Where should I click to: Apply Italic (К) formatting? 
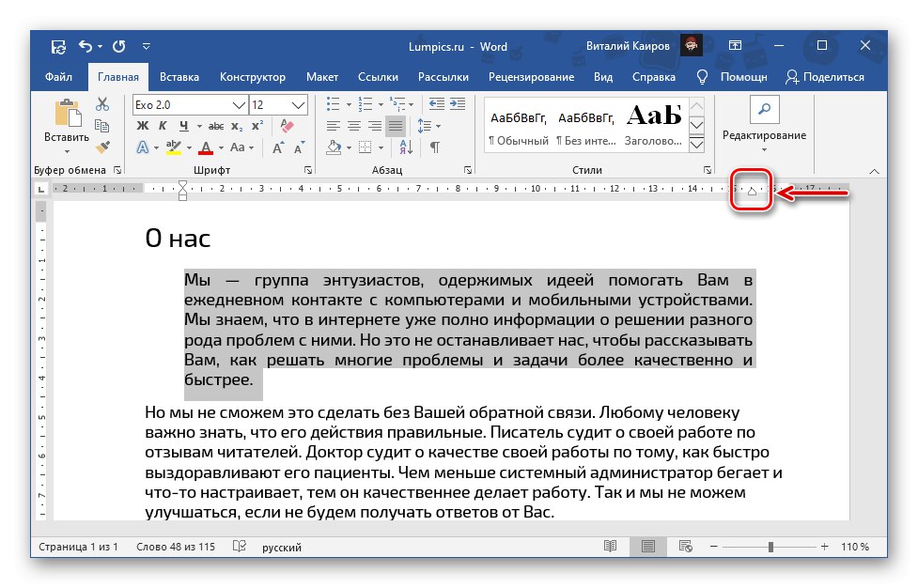point(162,125)
